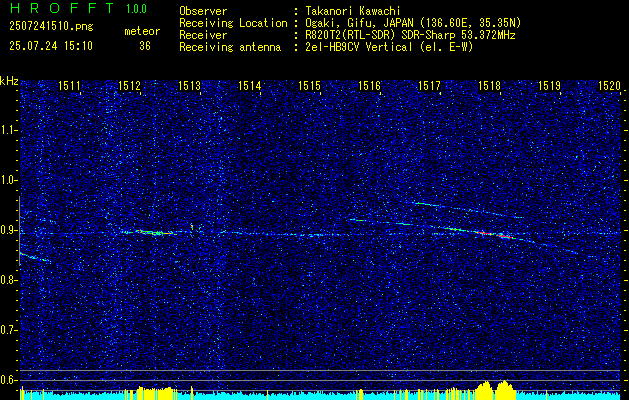Click the version number 1.0.0
Viewport: 629px width, 400px height.
[x=136, y=8]
